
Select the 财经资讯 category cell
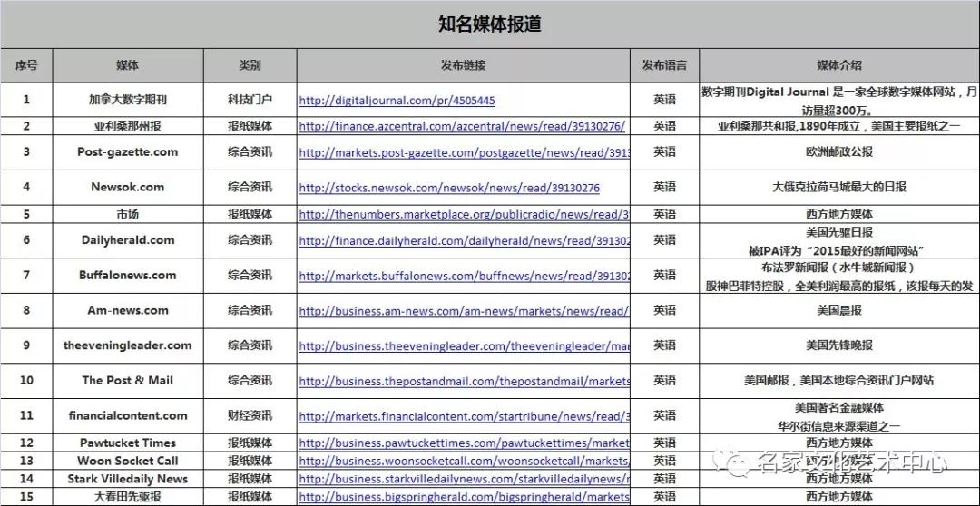(250, 415)
